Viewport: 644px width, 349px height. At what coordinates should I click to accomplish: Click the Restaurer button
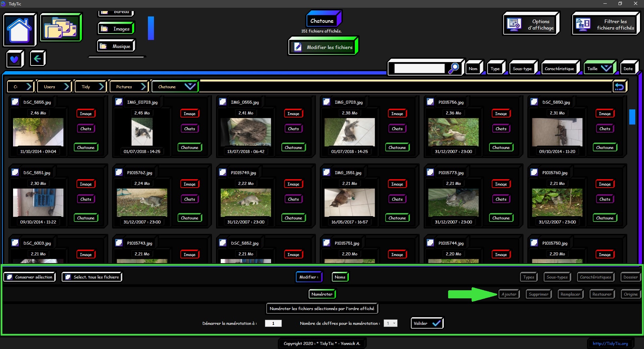pos(602,294)
